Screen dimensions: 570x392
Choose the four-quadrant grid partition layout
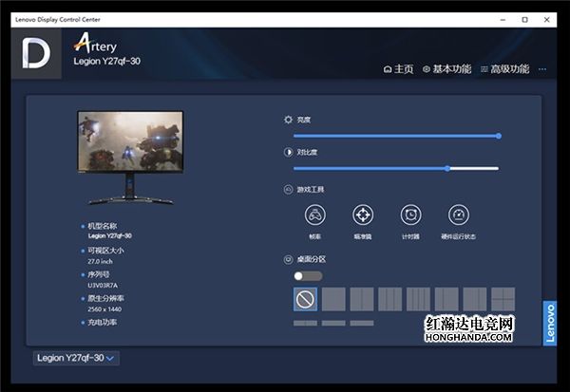click(503, 300)
